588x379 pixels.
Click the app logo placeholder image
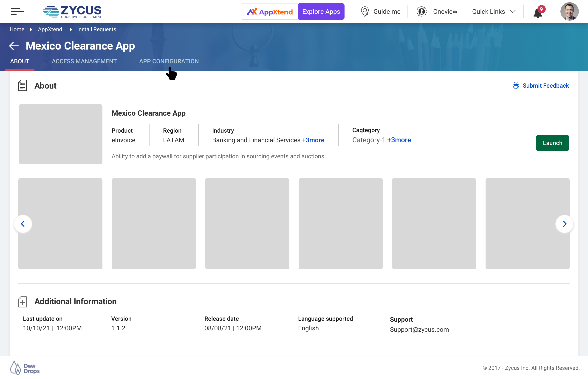pos(61,134)
